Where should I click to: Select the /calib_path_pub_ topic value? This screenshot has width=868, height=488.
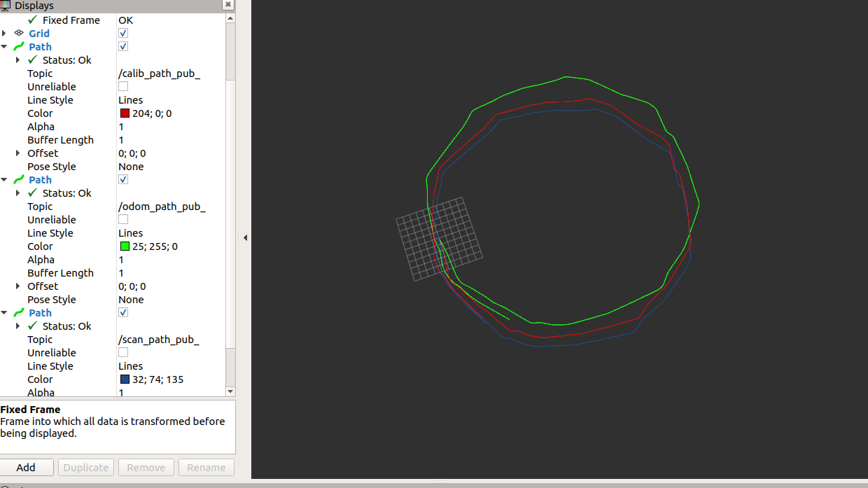tap(160, 73)
